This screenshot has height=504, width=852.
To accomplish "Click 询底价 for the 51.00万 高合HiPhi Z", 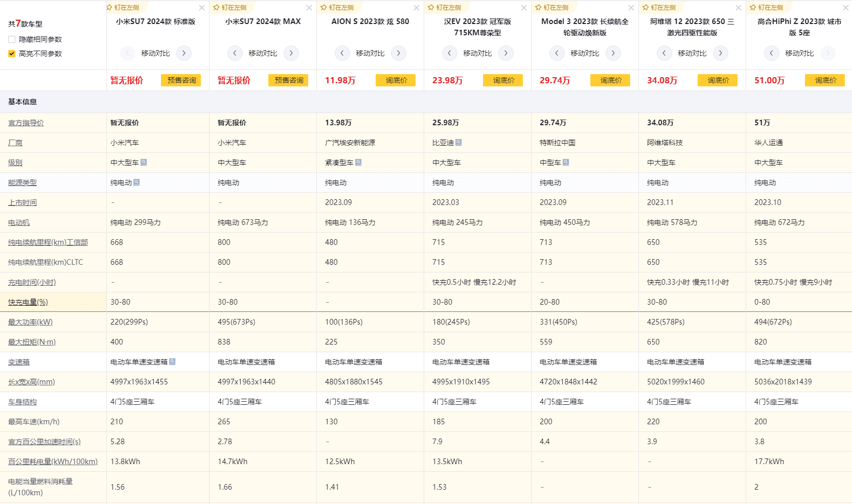I will pyautogui.click(x=825, y=80).
